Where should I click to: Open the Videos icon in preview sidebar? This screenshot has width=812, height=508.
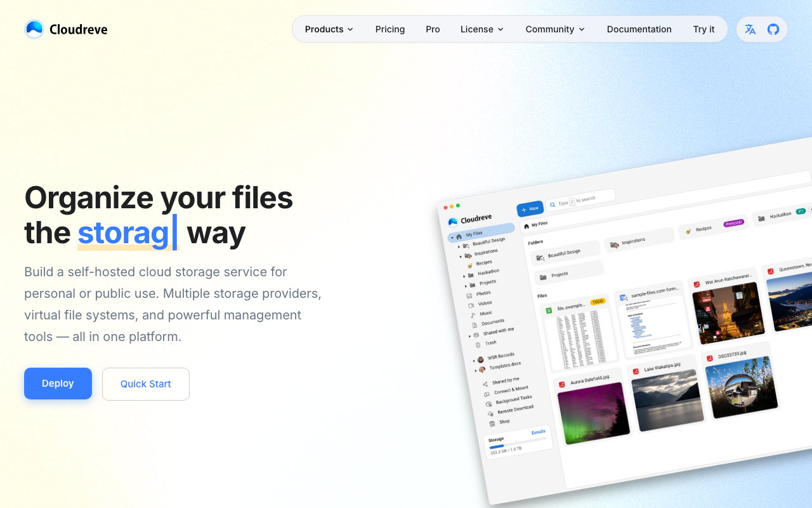[x=471, y=305]
